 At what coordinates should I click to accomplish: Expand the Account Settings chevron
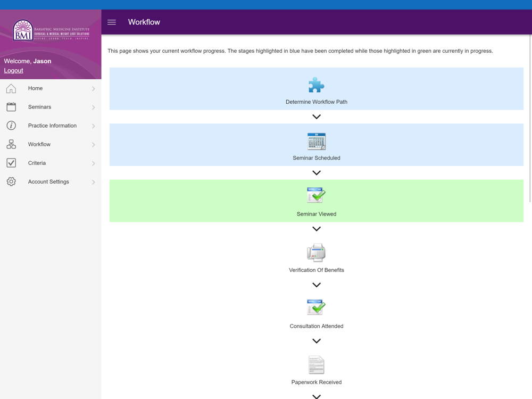93,182
